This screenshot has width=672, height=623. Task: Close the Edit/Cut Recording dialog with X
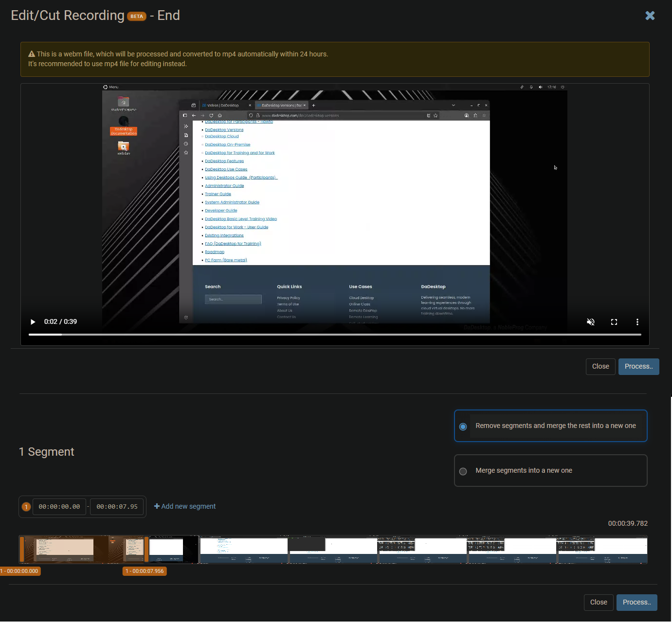click(x=650, y=16)
